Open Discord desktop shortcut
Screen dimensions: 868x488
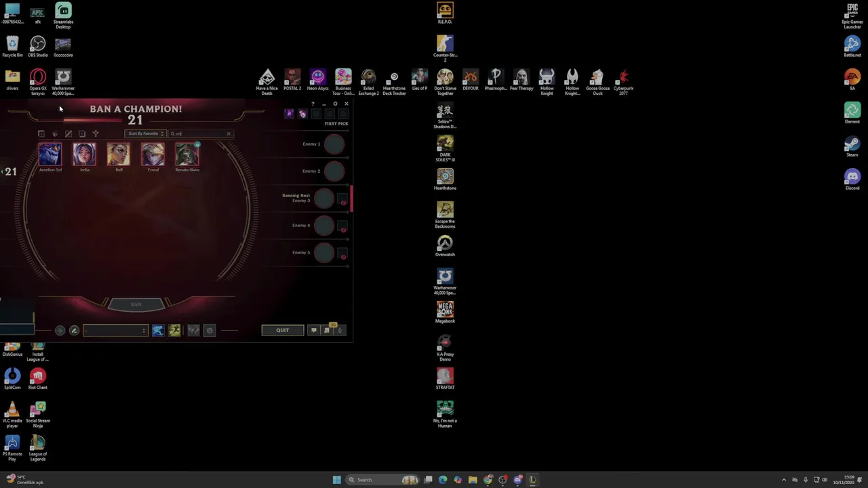pos(852,180)
